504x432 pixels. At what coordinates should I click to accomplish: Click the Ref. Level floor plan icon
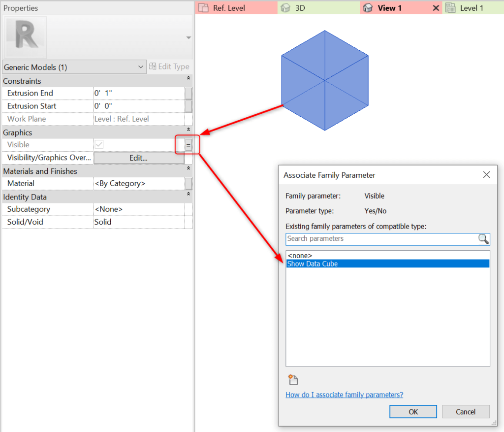click(203, 8)
